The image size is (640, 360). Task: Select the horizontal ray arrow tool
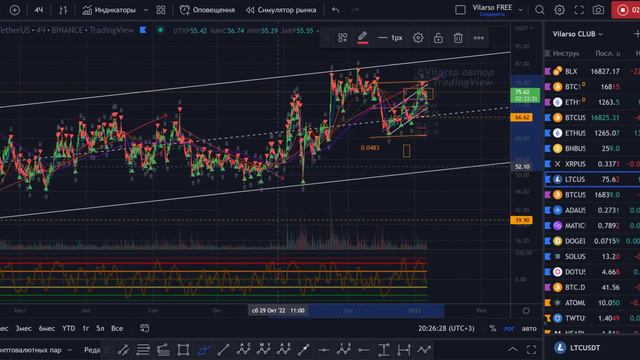[363, 350]
